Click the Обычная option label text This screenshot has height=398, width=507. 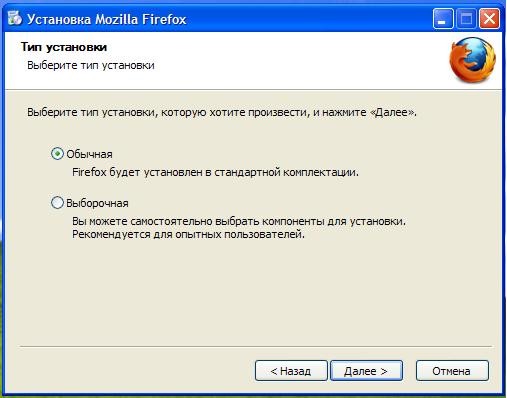point(89,154)
